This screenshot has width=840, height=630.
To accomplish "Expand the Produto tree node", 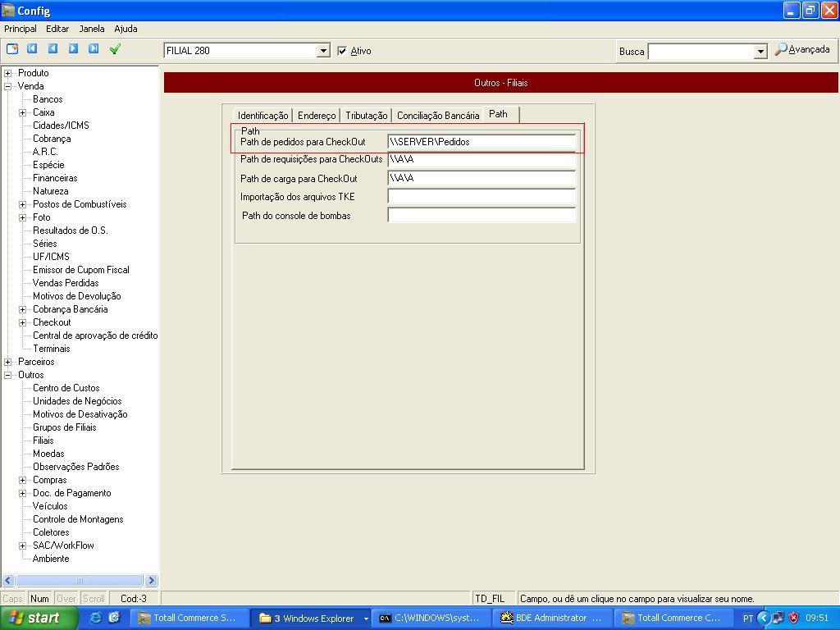I will (x=8, y=73).
